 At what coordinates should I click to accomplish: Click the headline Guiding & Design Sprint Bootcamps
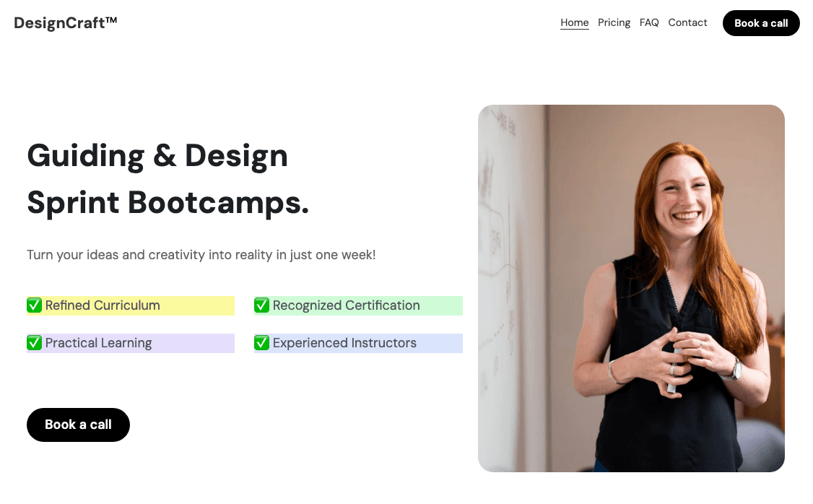[x=168, y=179]
